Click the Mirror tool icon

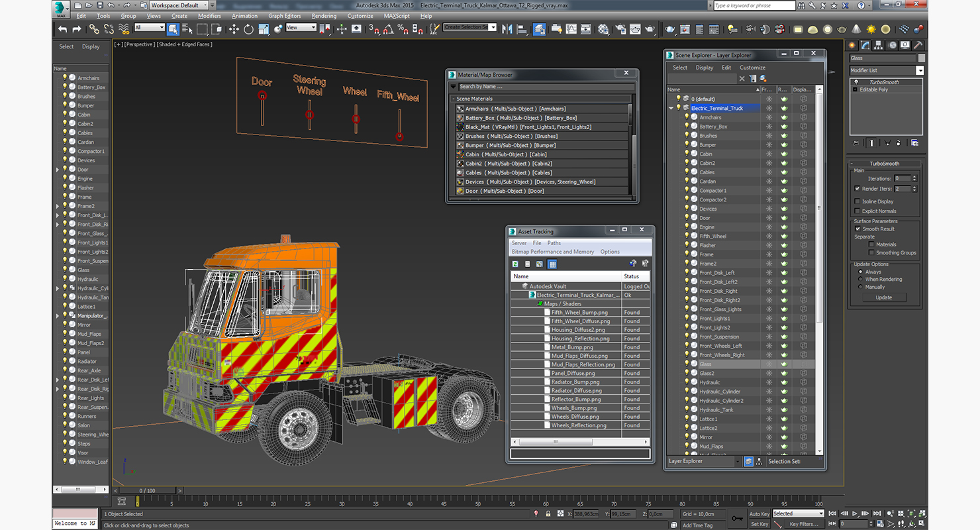pyautogui.click(x=507, y=29)
